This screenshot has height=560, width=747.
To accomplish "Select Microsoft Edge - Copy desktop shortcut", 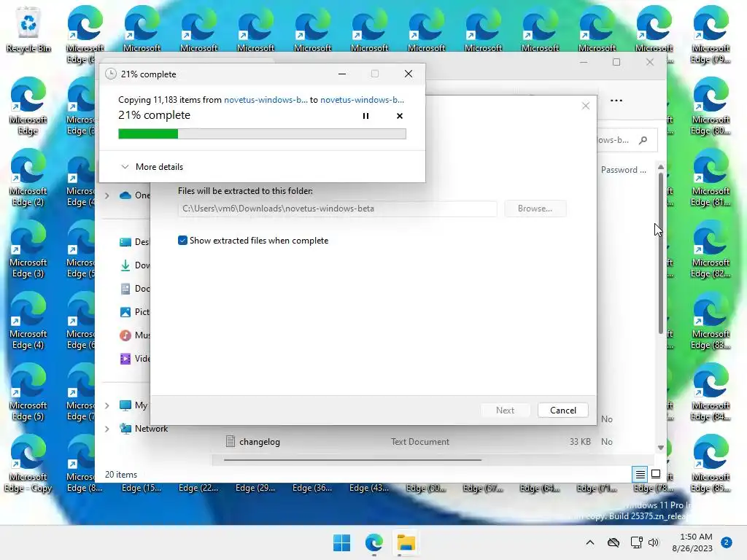I will tap(28, 463).
